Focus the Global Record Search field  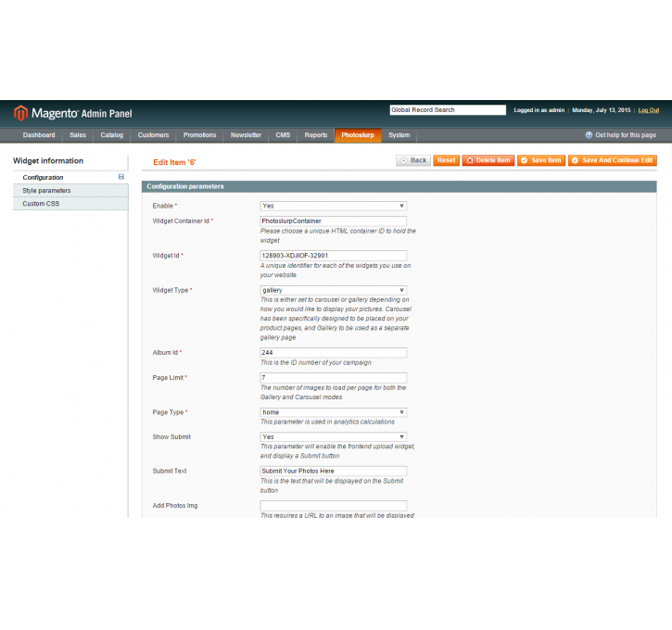[x=448, y=110]
